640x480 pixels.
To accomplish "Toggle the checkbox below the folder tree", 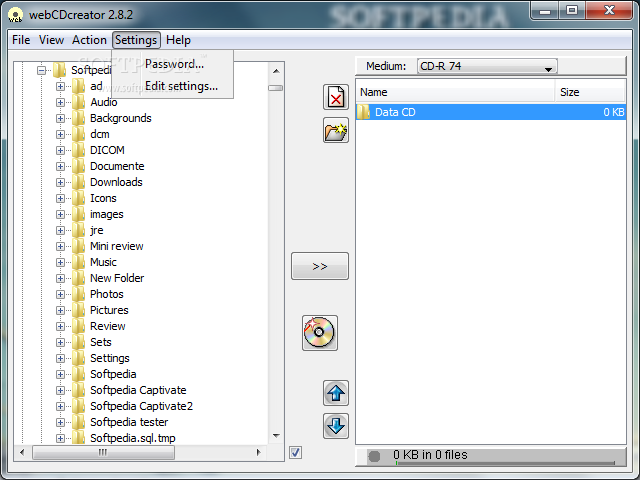I will [295, 452].
